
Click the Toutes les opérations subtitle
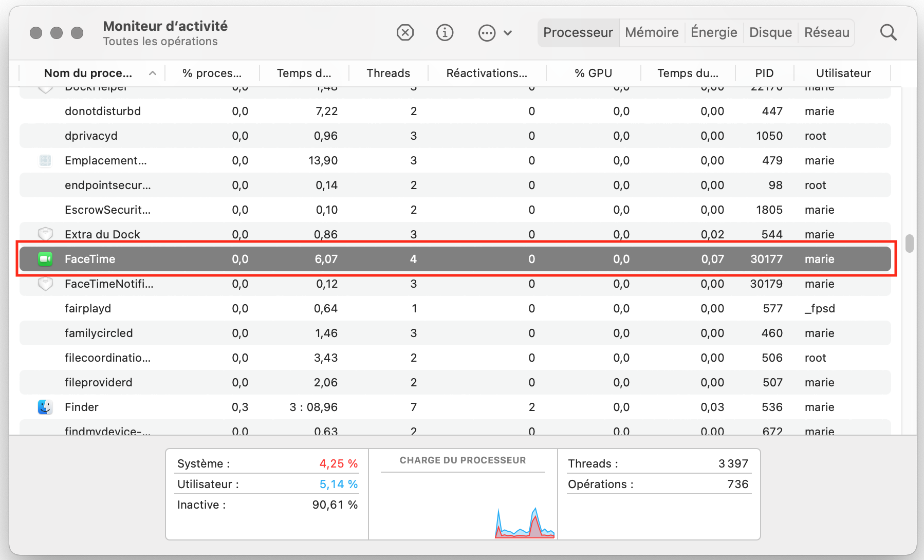(x=160, y=41)
